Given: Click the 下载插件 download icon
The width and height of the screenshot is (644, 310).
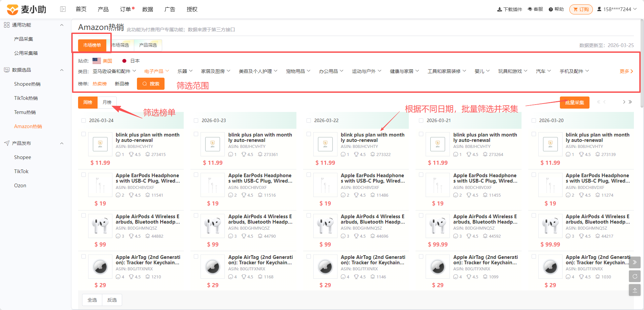Looking at the screenshot, I should coord(499,9).
